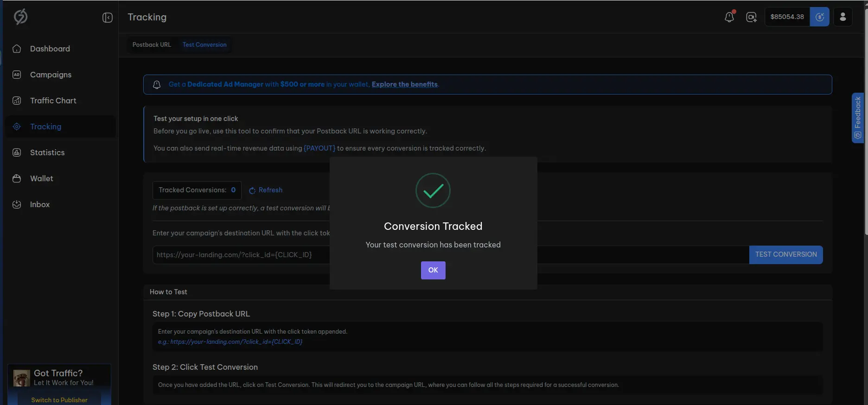
Task: Collapse the sidebar using the panel icon
Action: [x=107, y=18]
